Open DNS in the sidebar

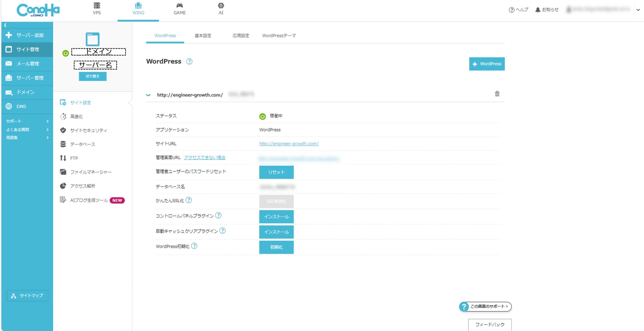point(27,106)
